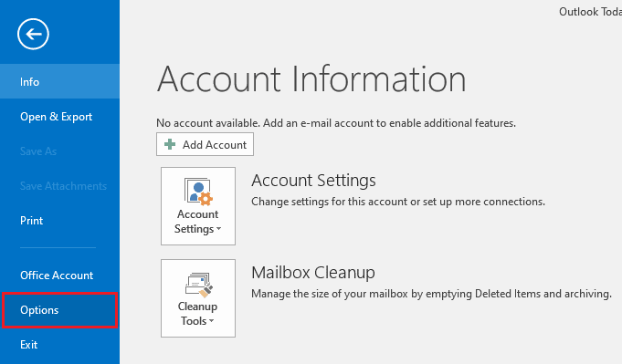Viewport: 622px width, 364px height.
Task: Click the Outlook Today title text
Action: 590,12
